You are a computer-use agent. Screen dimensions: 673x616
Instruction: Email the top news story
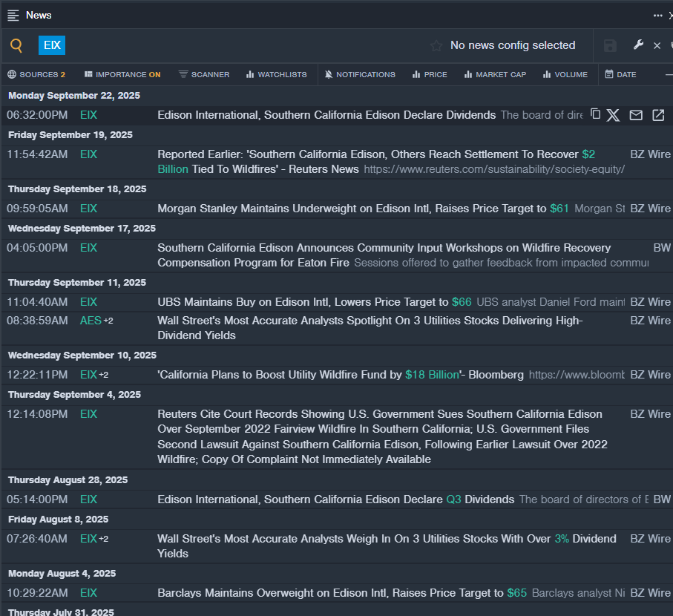click(636, 115)
